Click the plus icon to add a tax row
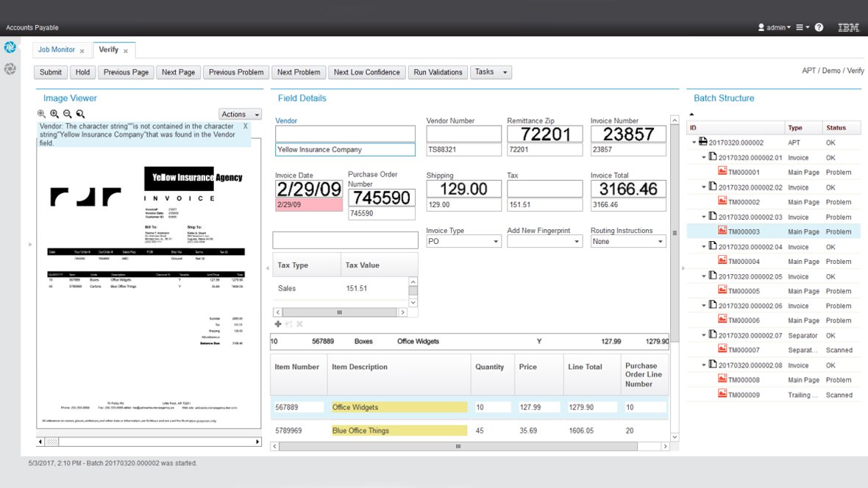The height and width of the screenshot is (488, 868). [277, 324]
